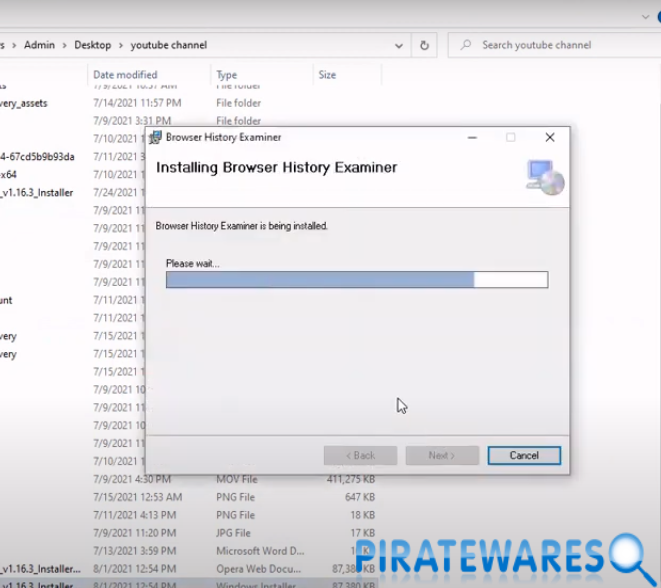Refresh the youtube channel folder view
The height and width of the screenshot is (588, 661).
click(425, 45)
